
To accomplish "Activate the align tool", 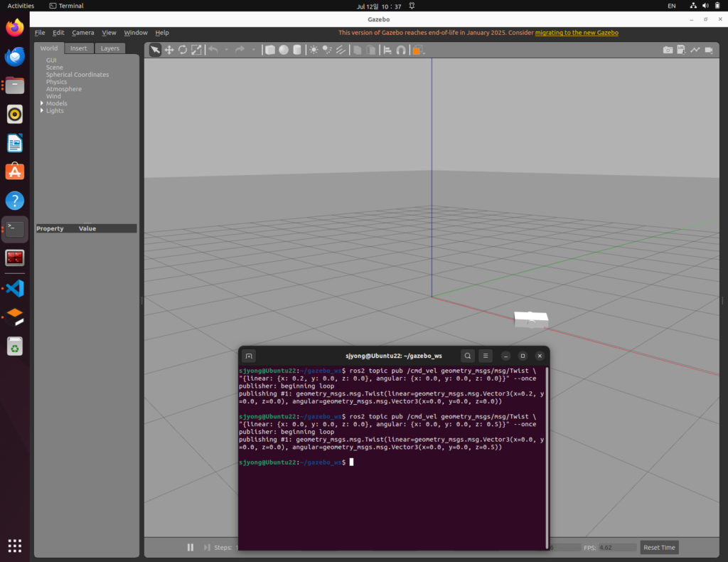I will click(387, 50).
